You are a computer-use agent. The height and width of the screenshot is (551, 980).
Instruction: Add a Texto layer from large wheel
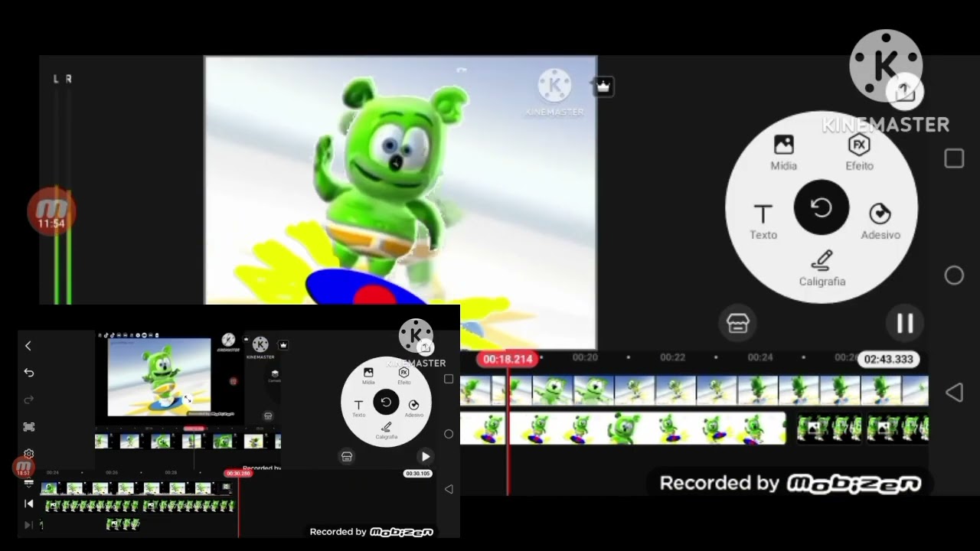(763, 222)
